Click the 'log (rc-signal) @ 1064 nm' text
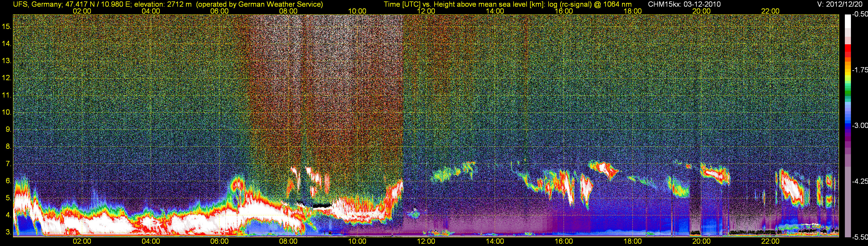 (x=589, y=4)
